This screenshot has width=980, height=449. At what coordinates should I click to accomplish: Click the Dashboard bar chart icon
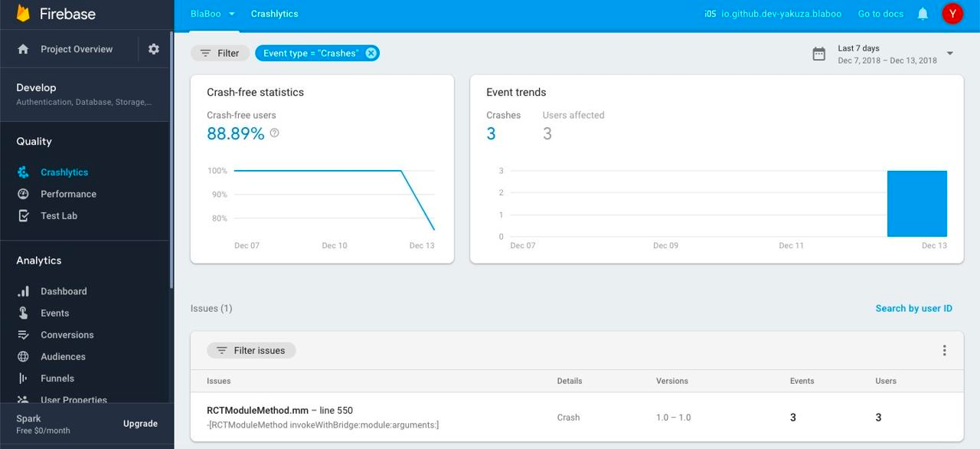point(23,291)
